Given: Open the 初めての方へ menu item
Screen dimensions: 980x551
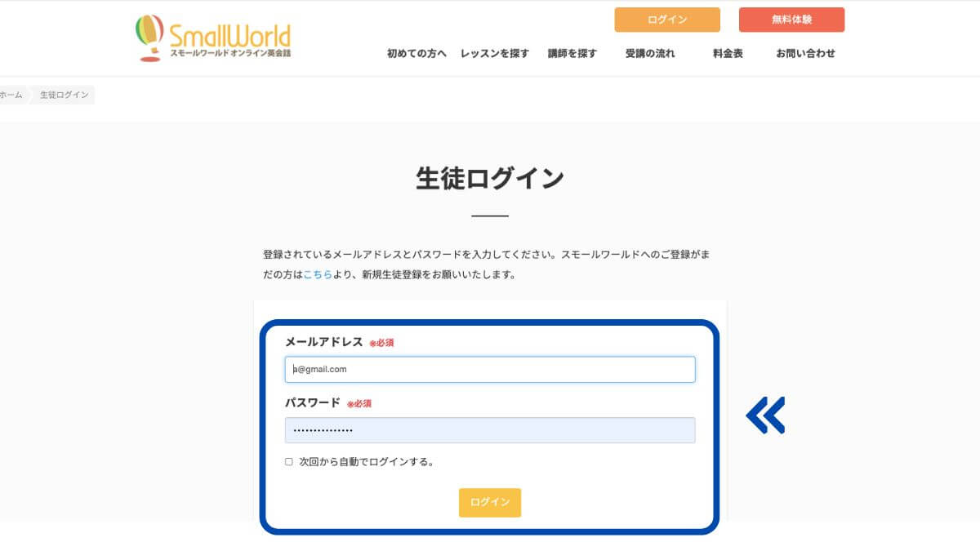Looking at the screenshot, I should (416, 54).
